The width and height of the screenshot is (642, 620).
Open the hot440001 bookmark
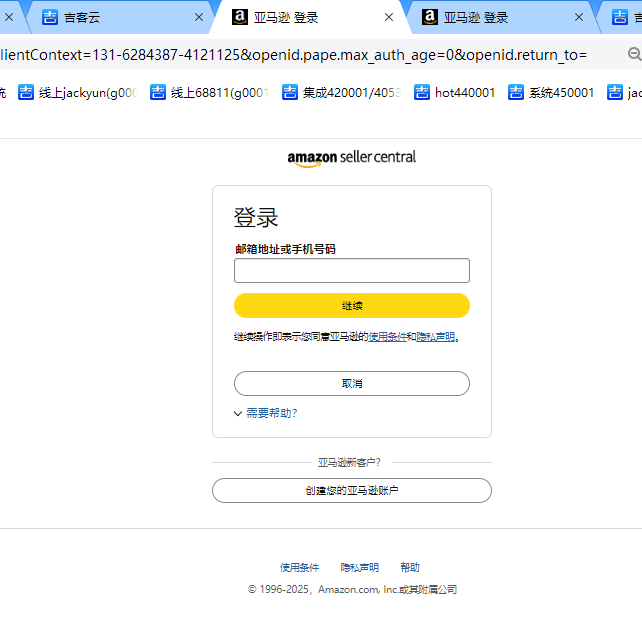(x=454, y=93)
